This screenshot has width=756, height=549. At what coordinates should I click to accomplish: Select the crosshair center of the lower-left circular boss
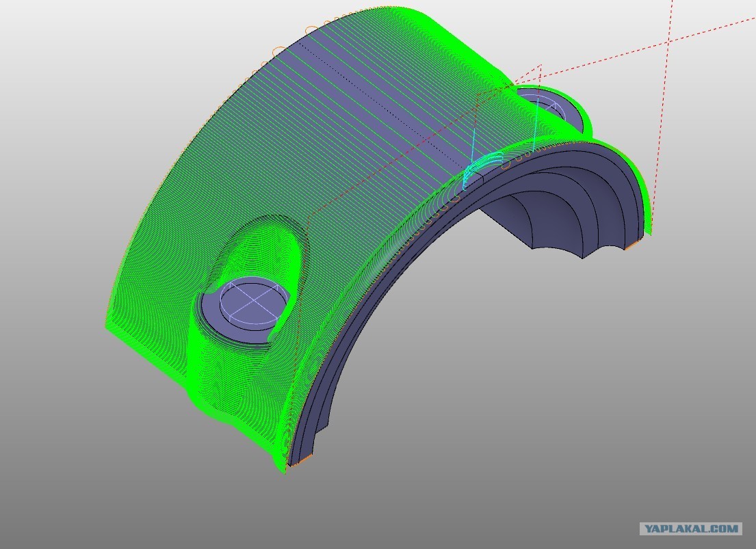254,301
